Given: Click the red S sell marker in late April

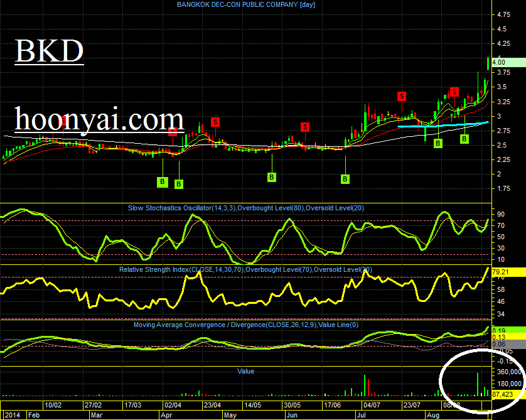Looking at the screenshot, I should 215,122.
